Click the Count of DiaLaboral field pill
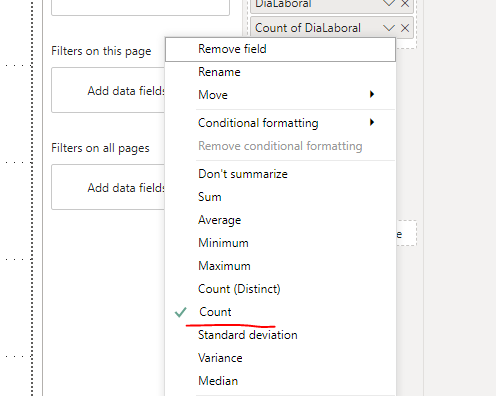This screenshot has width=496, height=396. [332, 28]
